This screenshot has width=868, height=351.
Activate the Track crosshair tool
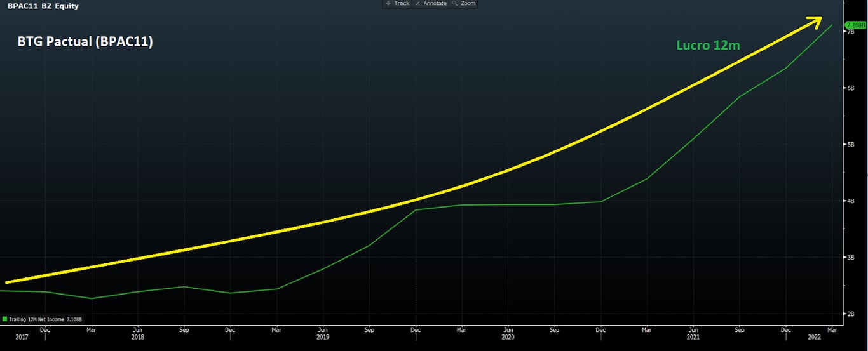397,3
